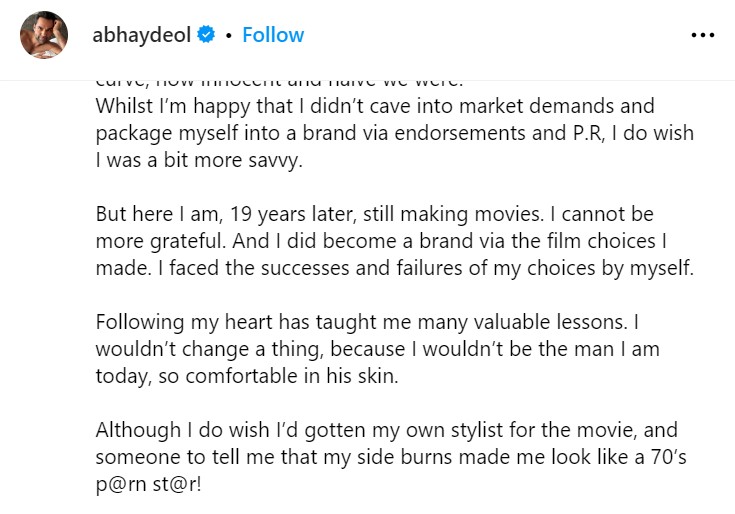This screenshot has width=735, height=514.
Task: Click the word "stylist" in the caption
Action: (474, 430)
